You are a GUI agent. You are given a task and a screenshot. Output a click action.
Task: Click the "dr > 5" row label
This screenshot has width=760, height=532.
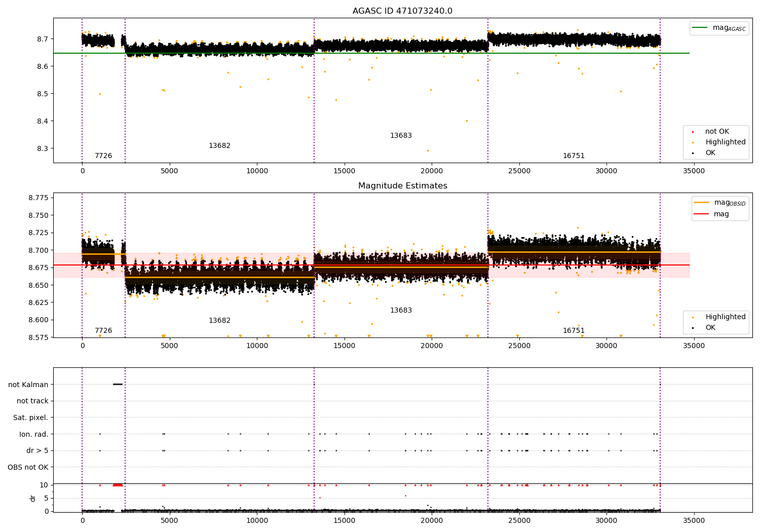click(x=37, y=451)
